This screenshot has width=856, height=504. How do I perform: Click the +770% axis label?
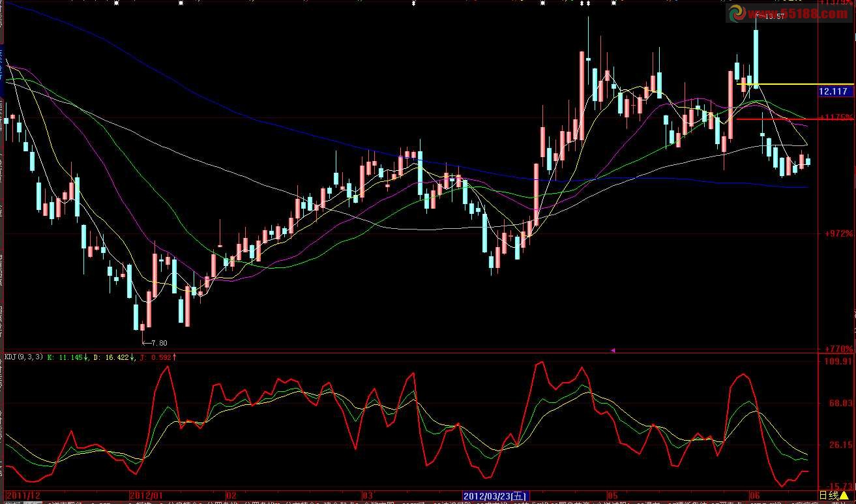coord(838,349)
